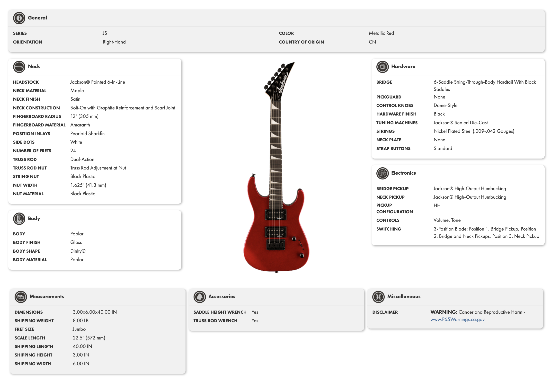551x392 pixels.
Task: Select the CN country of origin value
Action: (372, 42)
